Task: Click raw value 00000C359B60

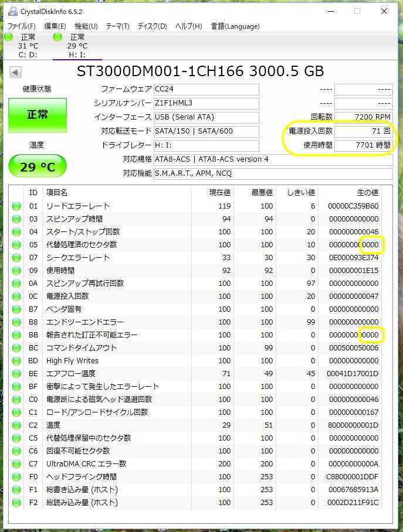Action: 353,206
